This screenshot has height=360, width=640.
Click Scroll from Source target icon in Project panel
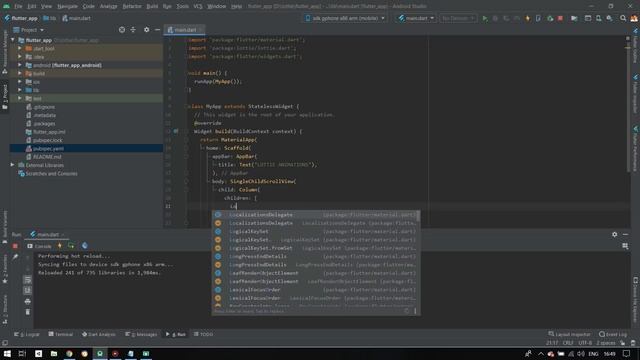click(x=122, y=30)
